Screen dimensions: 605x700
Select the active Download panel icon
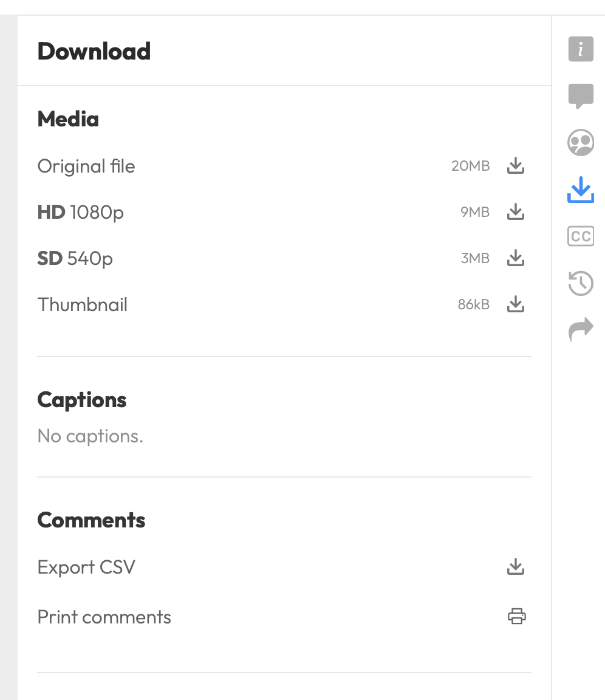point(580,190)
